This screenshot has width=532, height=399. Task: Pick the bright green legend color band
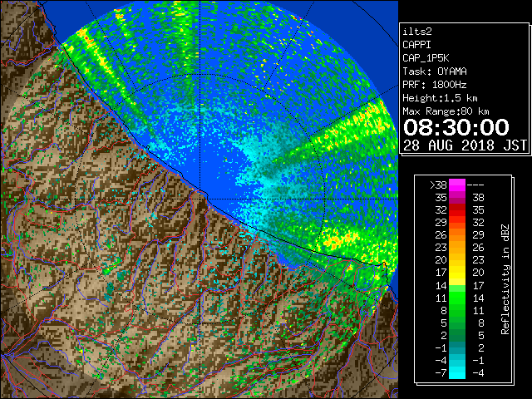457,298
